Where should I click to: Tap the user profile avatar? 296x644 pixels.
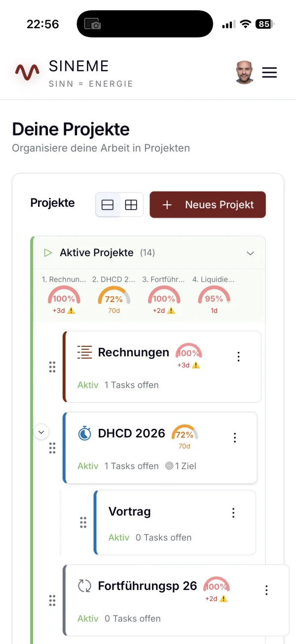click(244, 73)
